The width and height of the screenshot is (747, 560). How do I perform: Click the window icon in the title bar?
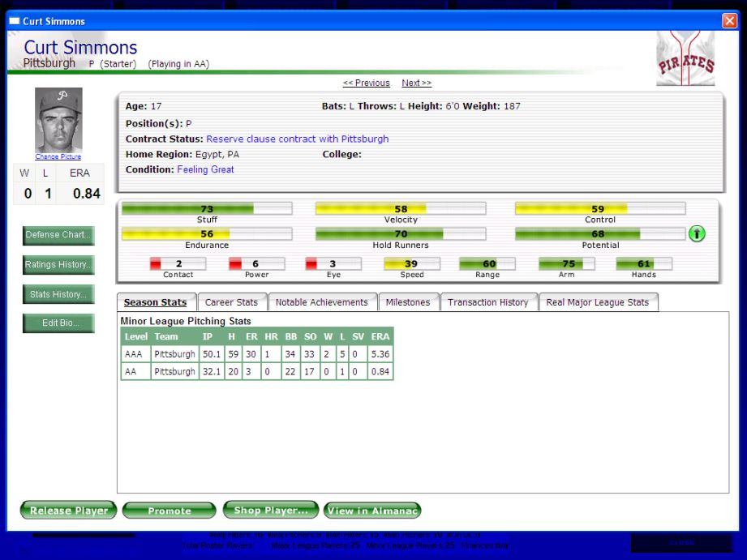15,21
